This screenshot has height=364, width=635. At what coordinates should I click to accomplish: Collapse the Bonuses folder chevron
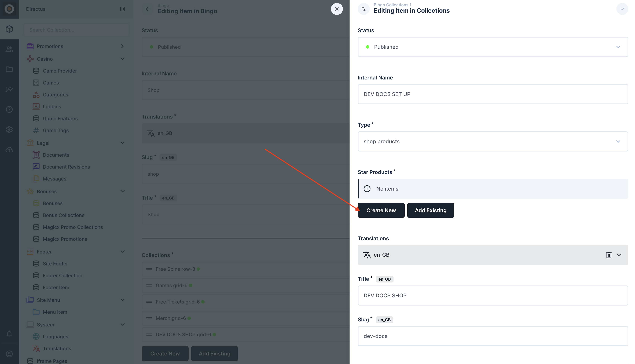[122, 191]
